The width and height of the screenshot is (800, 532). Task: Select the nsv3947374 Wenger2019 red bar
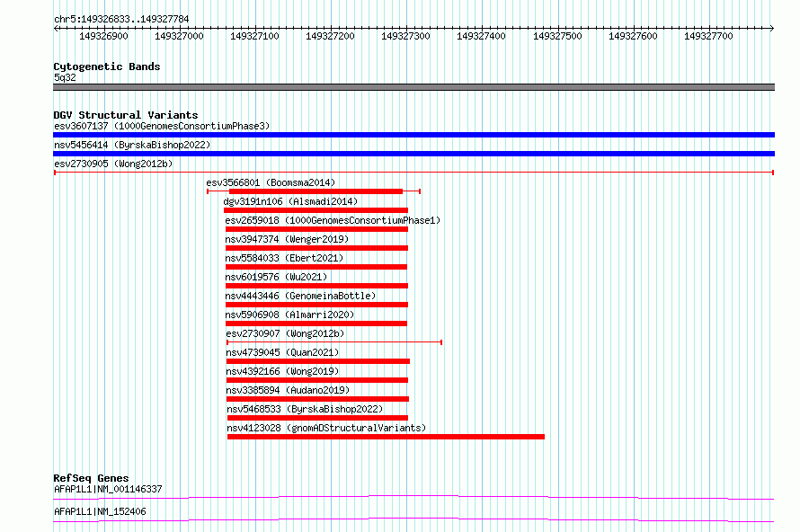click(x=316, y=248)
